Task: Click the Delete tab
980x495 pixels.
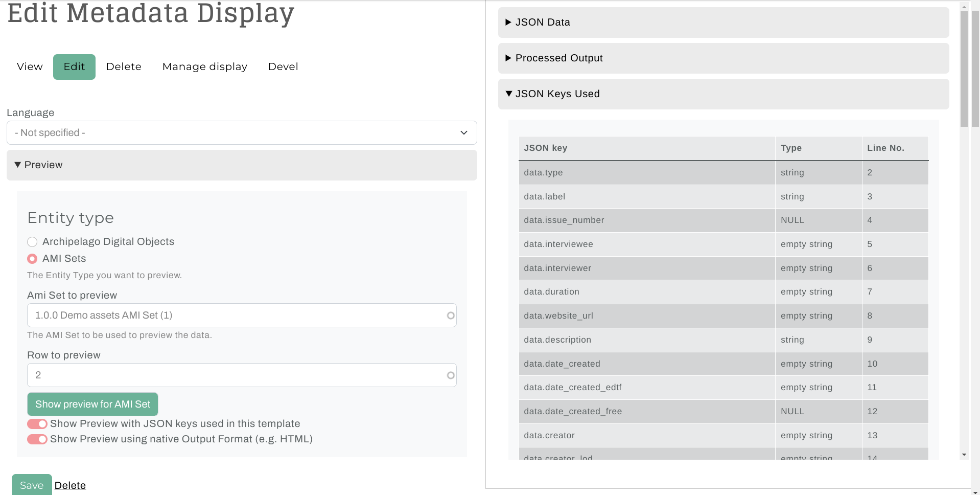Action: [124, 67]
